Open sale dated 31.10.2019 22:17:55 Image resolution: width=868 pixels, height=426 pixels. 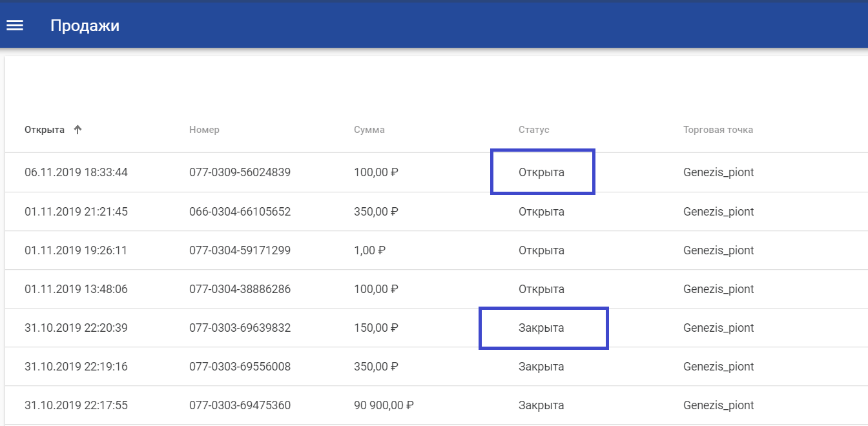click(76, 405)
